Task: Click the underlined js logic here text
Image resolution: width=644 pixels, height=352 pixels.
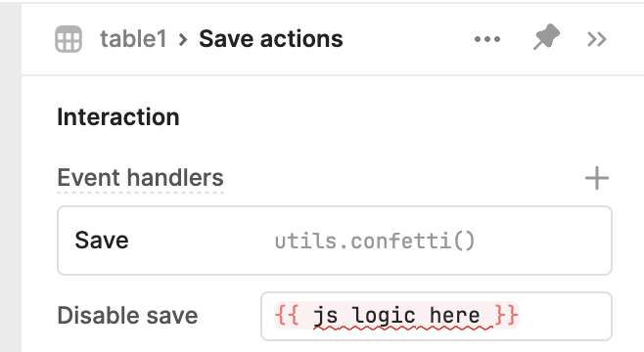Action: [396, 316]
